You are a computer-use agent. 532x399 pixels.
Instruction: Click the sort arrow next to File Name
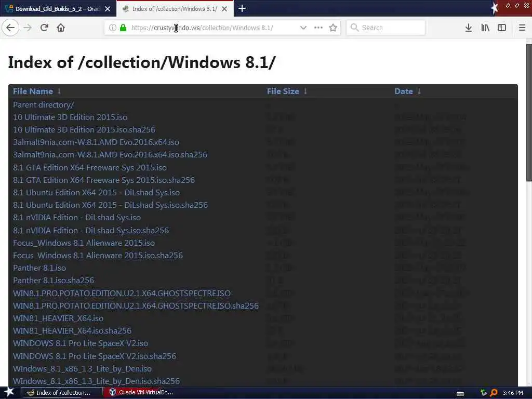[59, 91]
